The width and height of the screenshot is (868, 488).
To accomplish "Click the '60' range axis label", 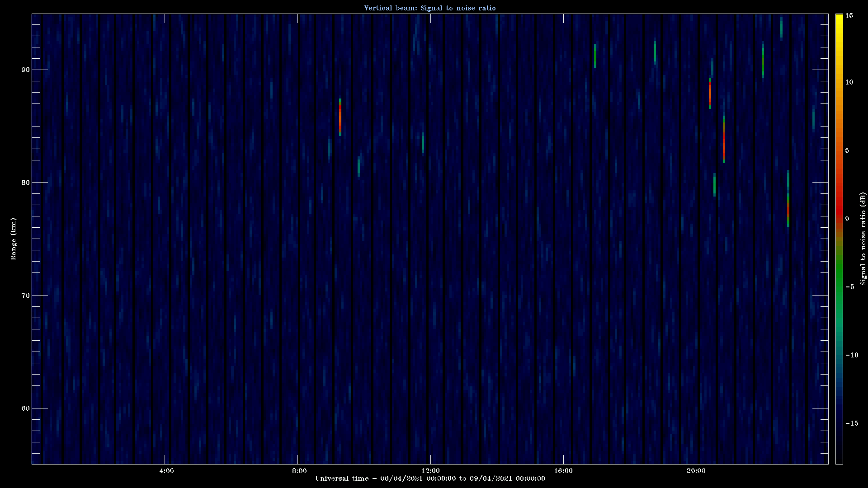I will coord(25,408).
